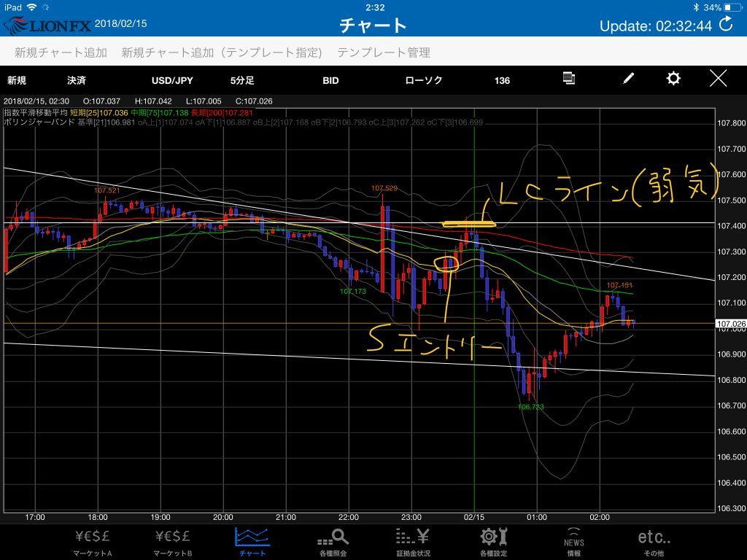This screenshot has width=747, height=560.
Task: Open Market B rates tab
Action: point(174,542)
